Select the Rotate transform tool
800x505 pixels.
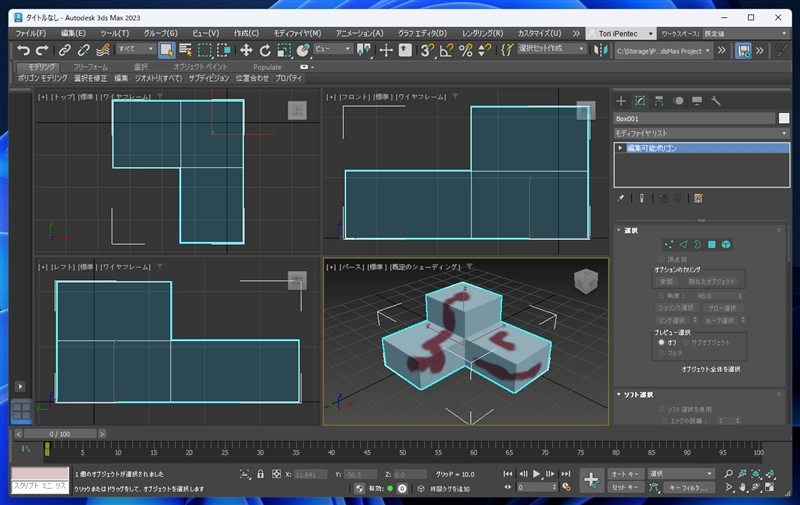point(265,49)
